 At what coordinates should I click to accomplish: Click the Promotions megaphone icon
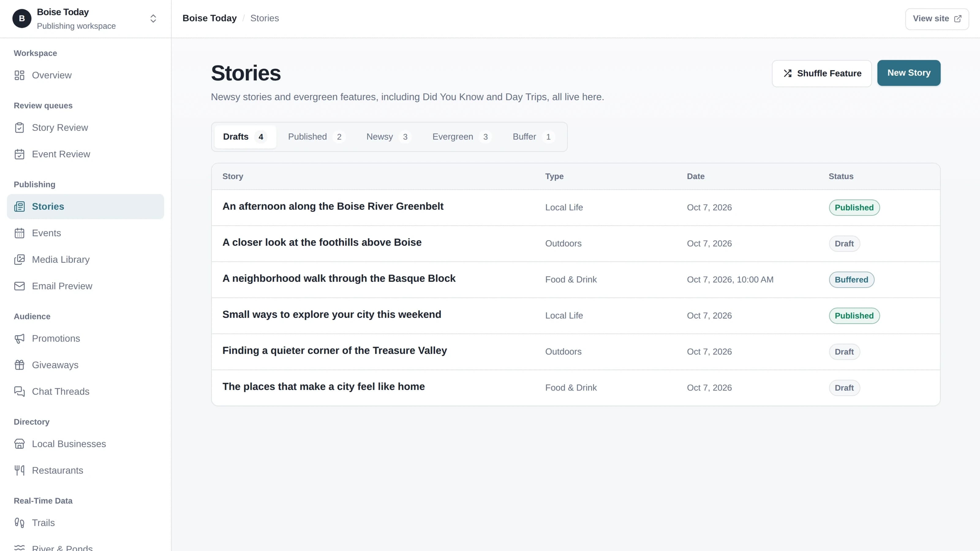19,339
